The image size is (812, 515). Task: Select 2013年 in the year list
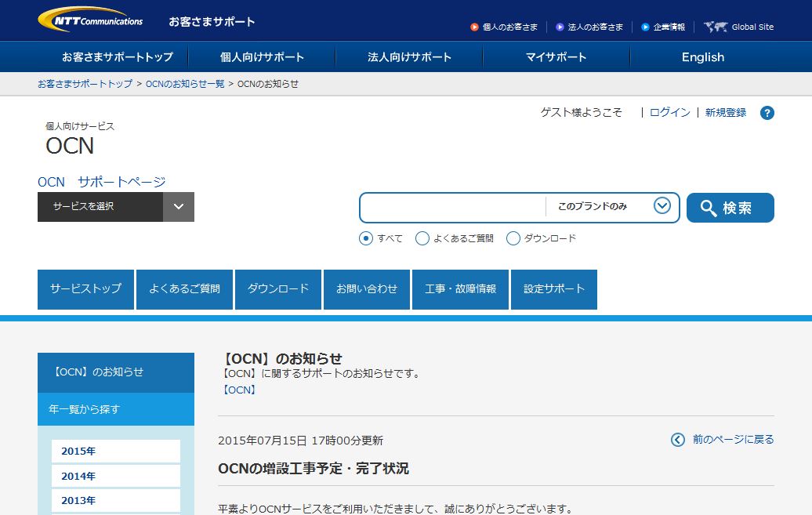116,500
